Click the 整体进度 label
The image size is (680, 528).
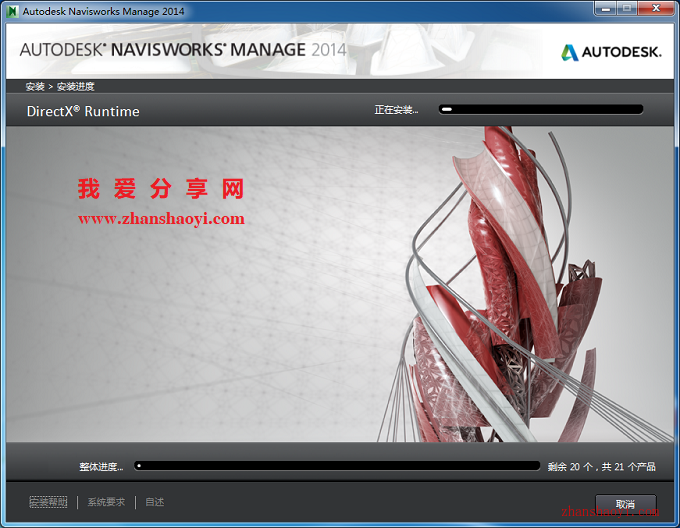101,467
